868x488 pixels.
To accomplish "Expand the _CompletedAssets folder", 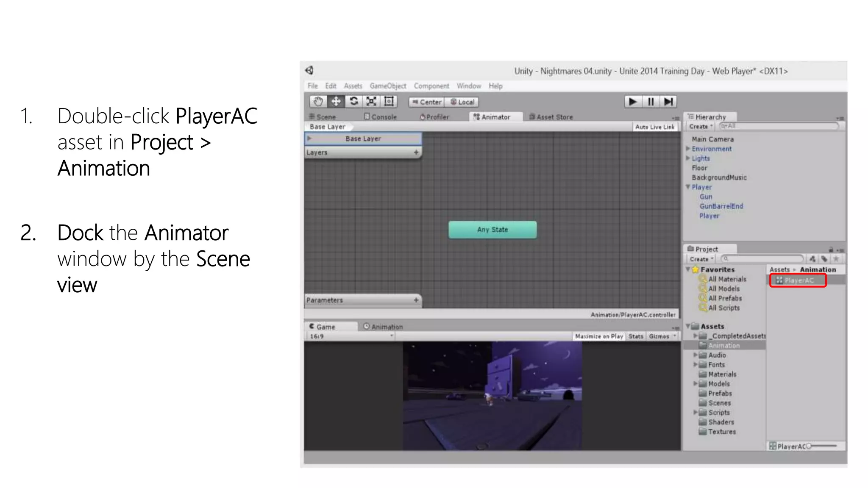I will click(696, 336).
